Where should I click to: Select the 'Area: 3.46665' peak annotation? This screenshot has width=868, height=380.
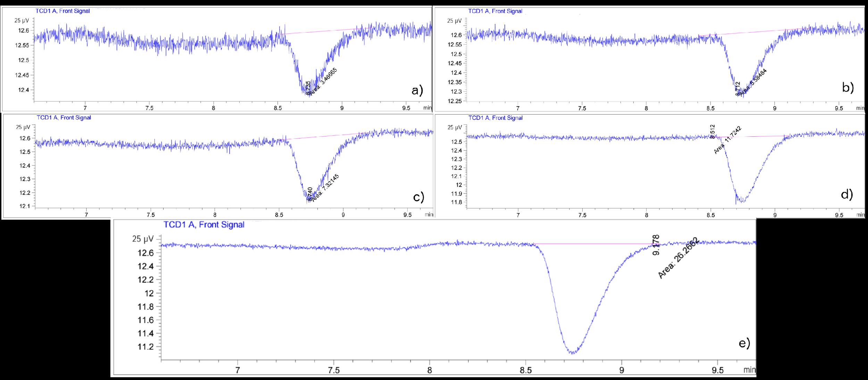click(x=323, y=82)
